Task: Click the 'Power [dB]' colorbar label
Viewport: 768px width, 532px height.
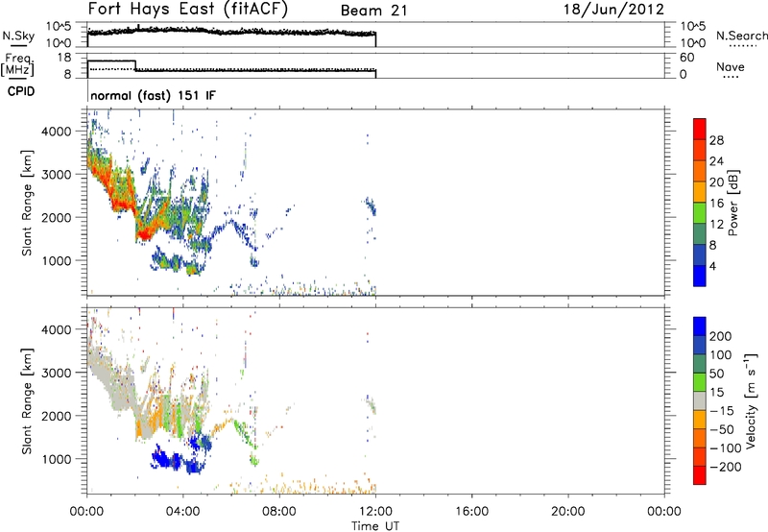Action: point(732,203)
